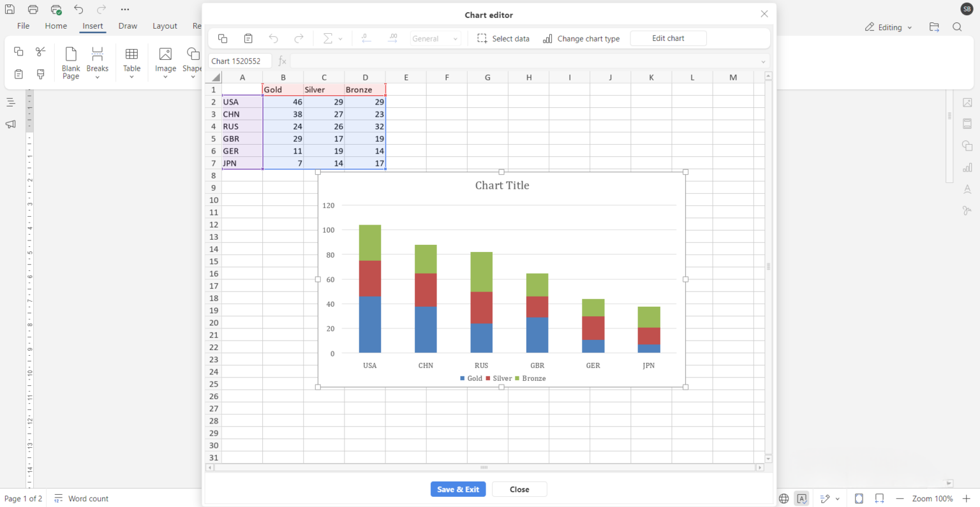Open Shape settings in the right sidebar

(967, 145)
